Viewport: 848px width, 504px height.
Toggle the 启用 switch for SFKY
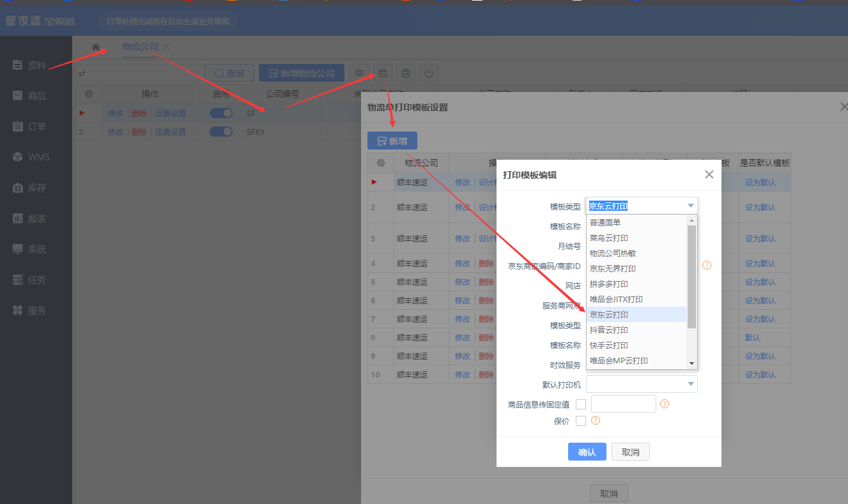click(x=221, y=132)
